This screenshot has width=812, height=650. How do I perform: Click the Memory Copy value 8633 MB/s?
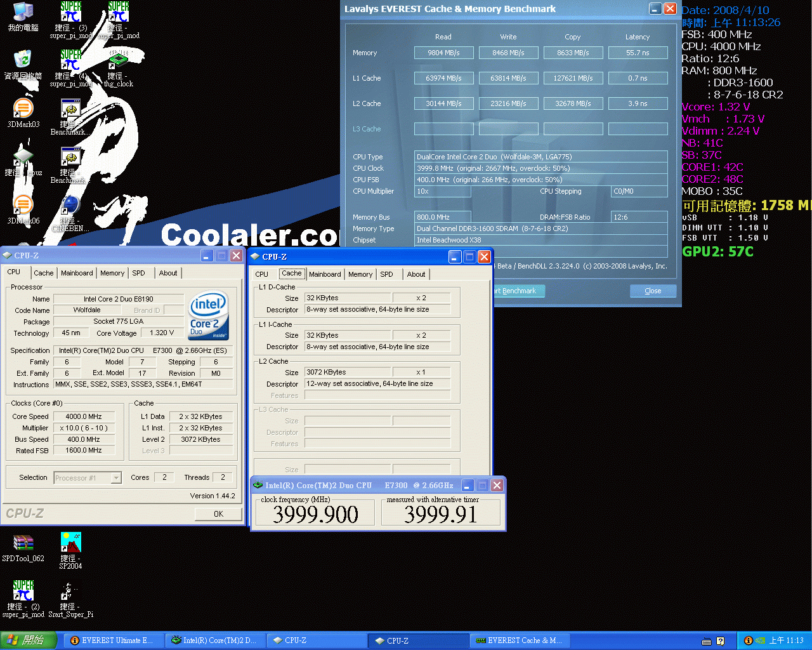(x=573, y=53)
